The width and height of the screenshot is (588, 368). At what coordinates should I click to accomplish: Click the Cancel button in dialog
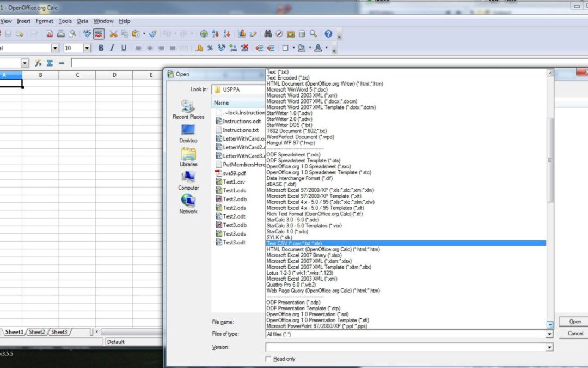click(x=575, y=333)
